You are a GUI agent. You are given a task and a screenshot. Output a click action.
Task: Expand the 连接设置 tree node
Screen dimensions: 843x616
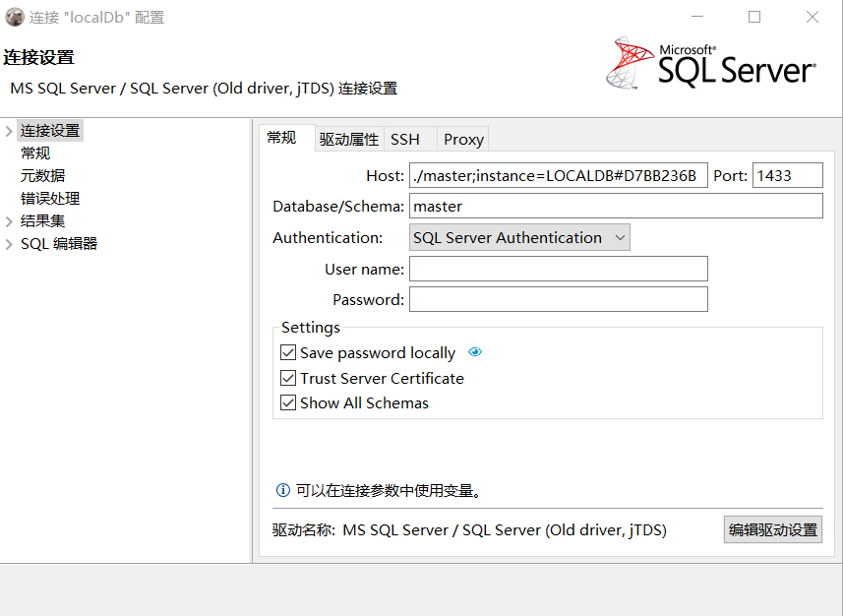coord(7,129)
